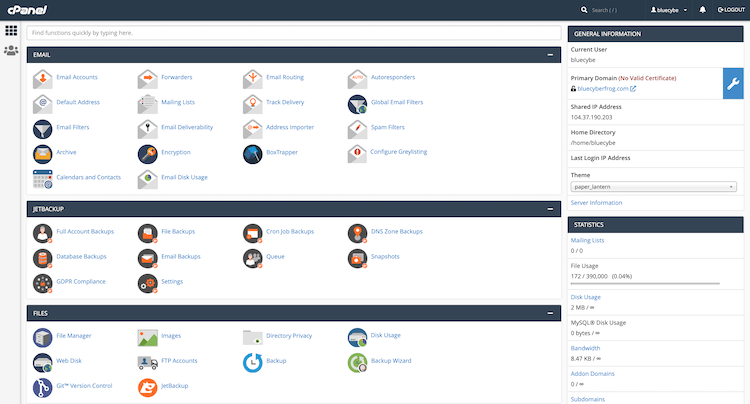Click the orange JetBackup icon in Files
Screen dimensions: 750x404
tap(147, 388)
